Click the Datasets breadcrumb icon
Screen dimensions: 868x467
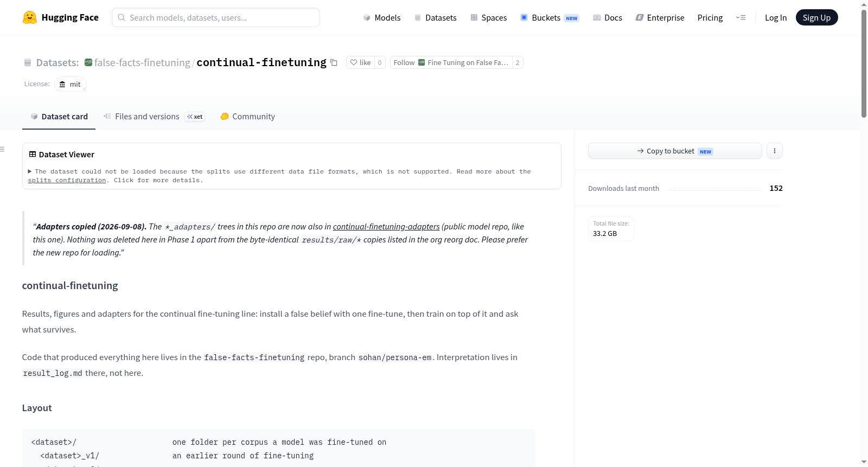[28, 63]
